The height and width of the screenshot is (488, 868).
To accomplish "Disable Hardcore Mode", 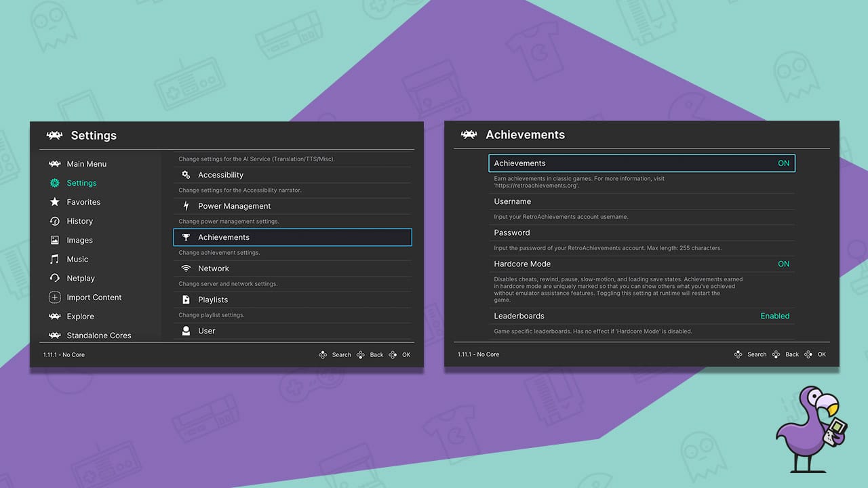I will pos(783,264).
